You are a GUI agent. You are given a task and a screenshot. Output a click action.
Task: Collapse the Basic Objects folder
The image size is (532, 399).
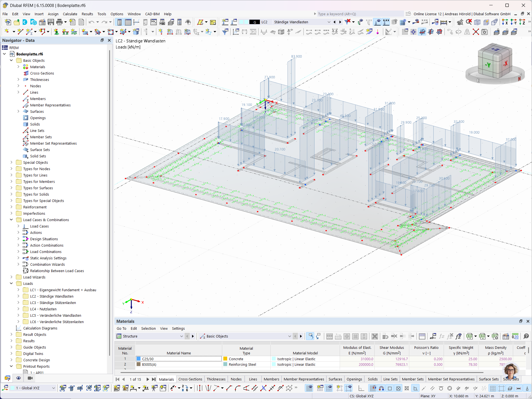tap(11, 60)
